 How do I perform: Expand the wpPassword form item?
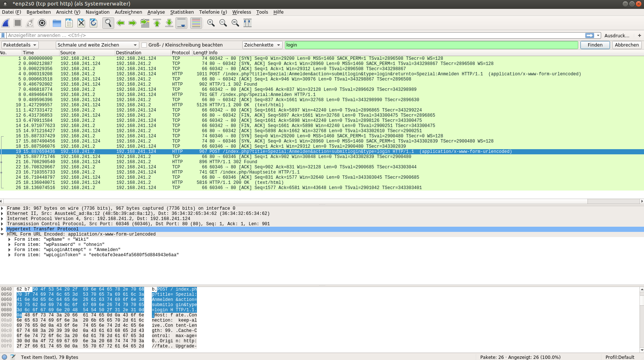point(10,244)
